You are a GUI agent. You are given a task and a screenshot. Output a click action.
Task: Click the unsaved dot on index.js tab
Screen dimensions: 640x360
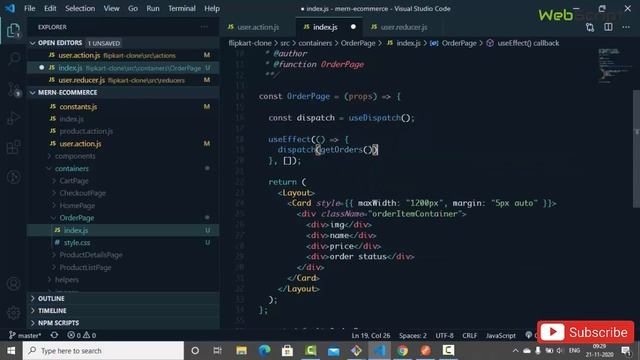coord(353,27)
